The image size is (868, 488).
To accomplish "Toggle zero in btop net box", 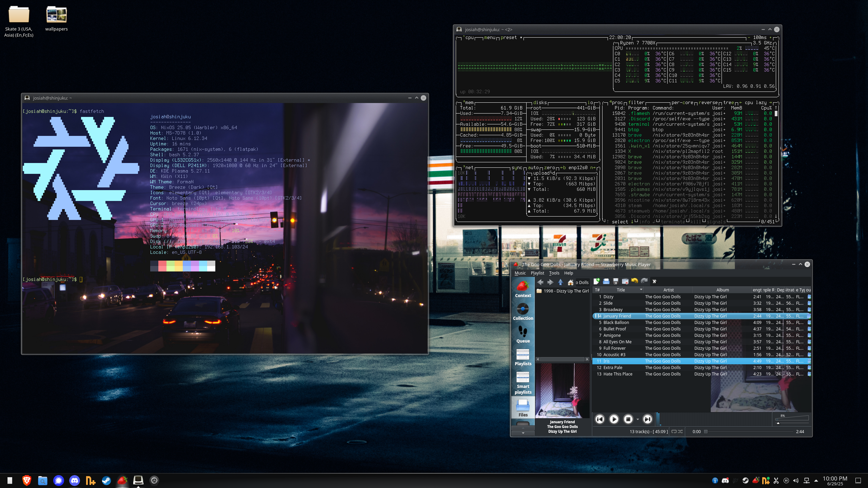I will point(550,168).
